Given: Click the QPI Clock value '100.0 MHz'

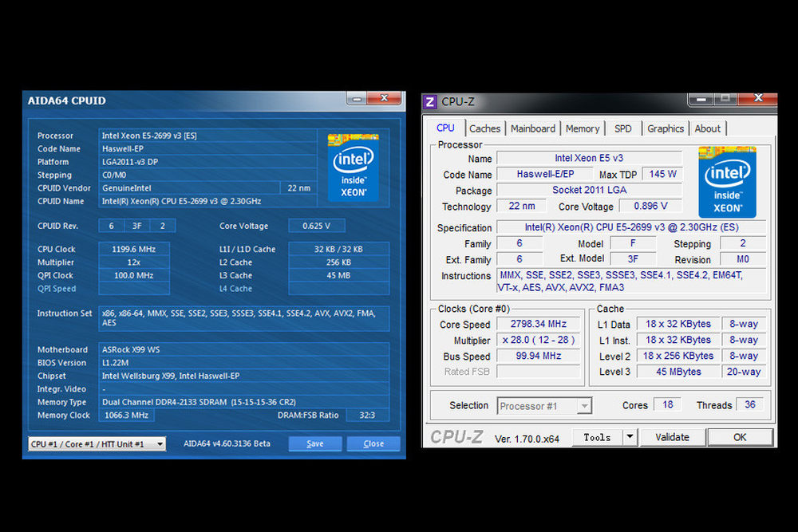Looking at the screenshot, I should [x=134, y=276].
